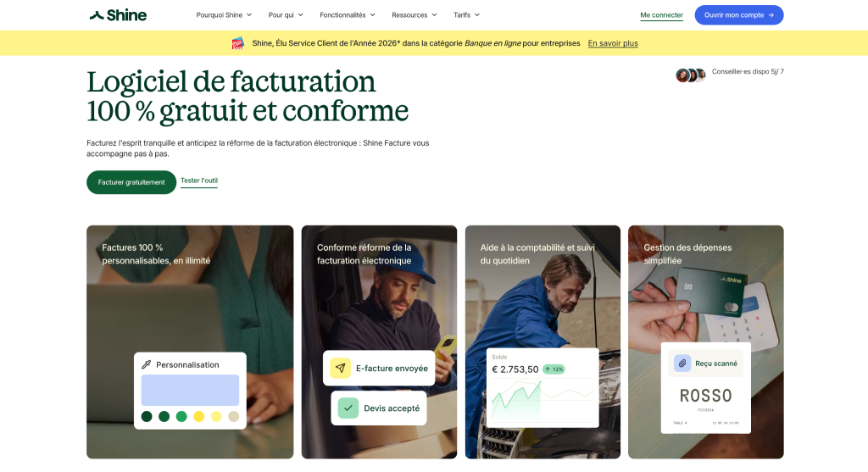Click the Logiciel de facturation heading
The height and width of the screenshot is (472, 868).
(x=248, y=97)
